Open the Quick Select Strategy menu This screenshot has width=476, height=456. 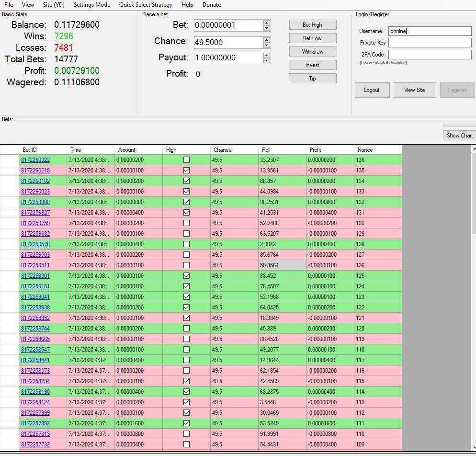tap(146, 5)
